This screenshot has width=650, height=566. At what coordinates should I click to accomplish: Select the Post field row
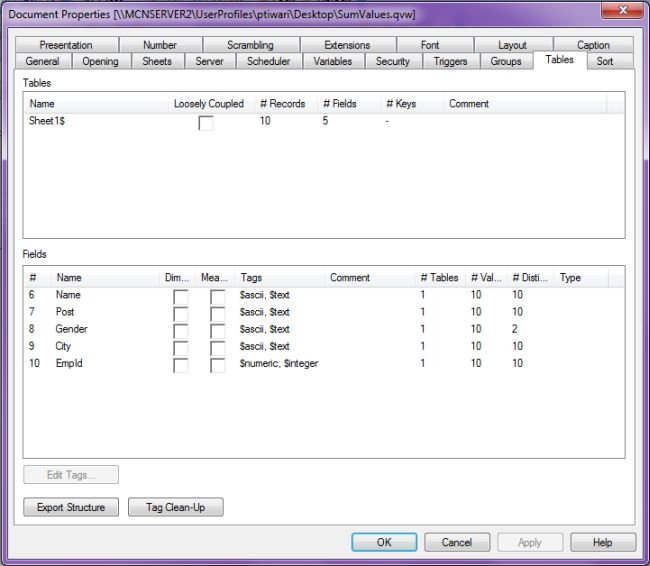pos(323,312)
